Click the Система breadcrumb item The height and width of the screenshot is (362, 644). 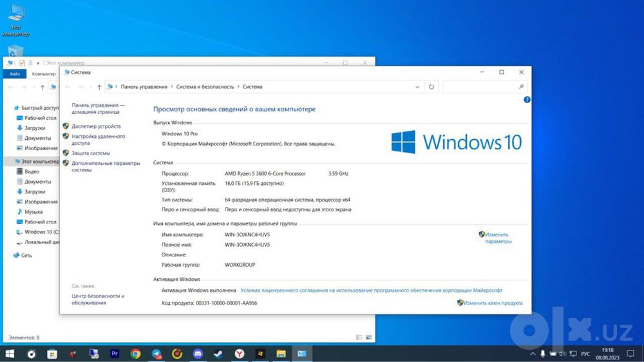tap(252, 87)
